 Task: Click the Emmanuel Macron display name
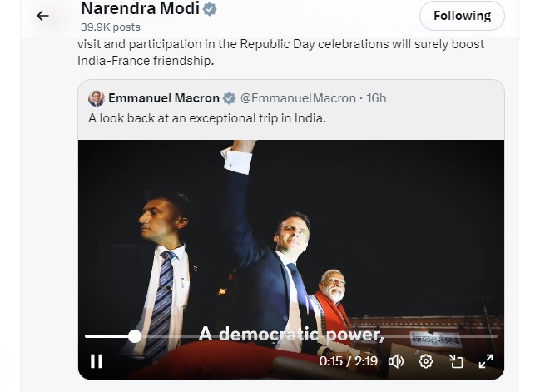163,98
